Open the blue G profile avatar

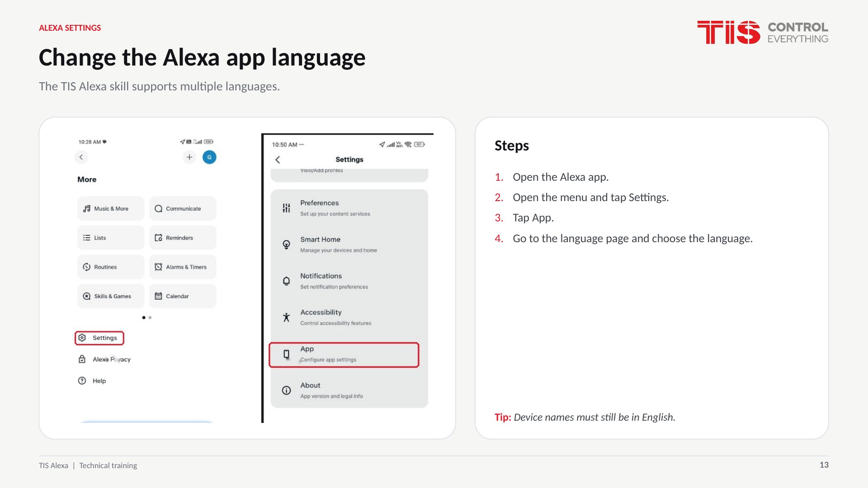209,157
